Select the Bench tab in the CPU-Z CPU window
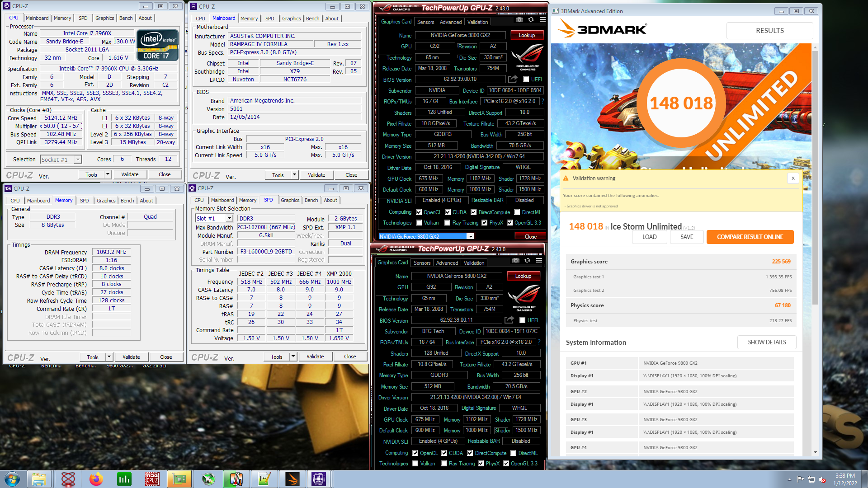This screenshot has width=868, height=488. (126, 18)
